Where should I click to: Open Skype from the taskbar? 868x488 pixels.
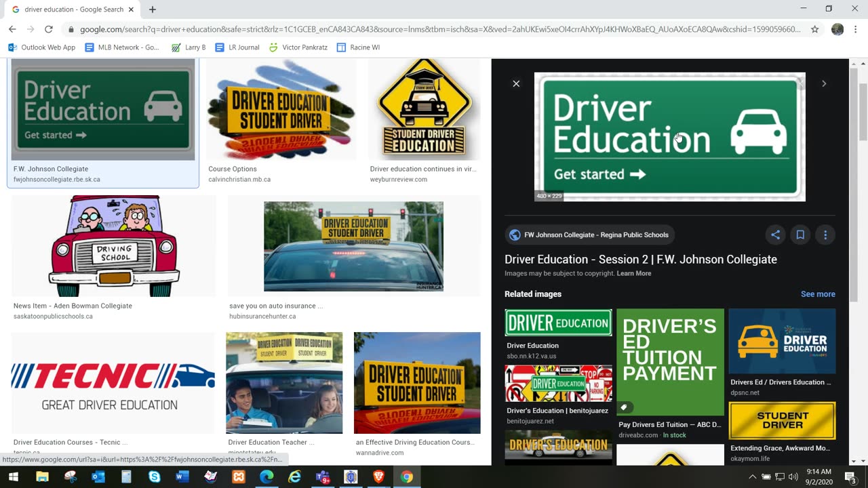tap(155, 476)
